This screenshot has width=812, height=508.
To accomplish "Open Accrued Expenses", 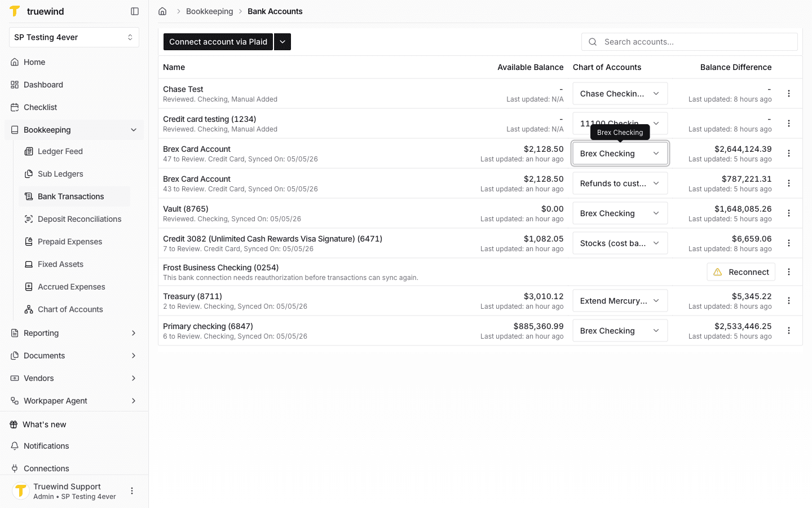I will (74, 287).
